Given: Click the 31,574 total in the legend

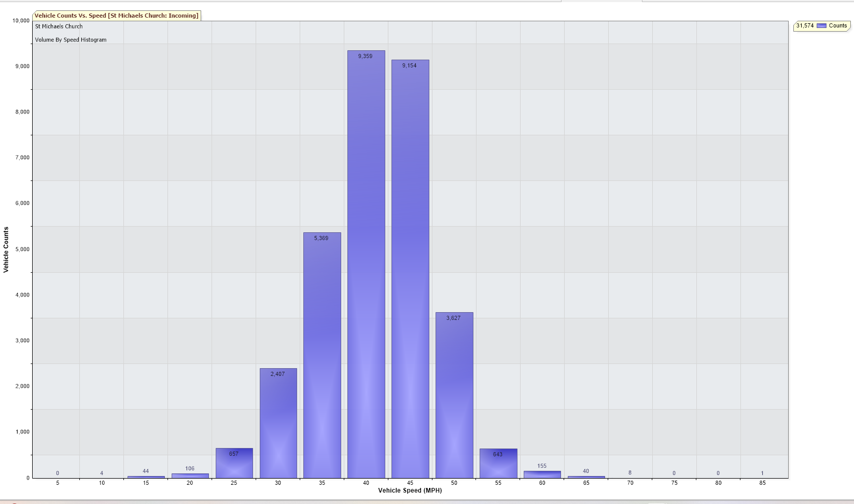Looking at the screenshot, I should pyautogui.click(x=805, y=25).
